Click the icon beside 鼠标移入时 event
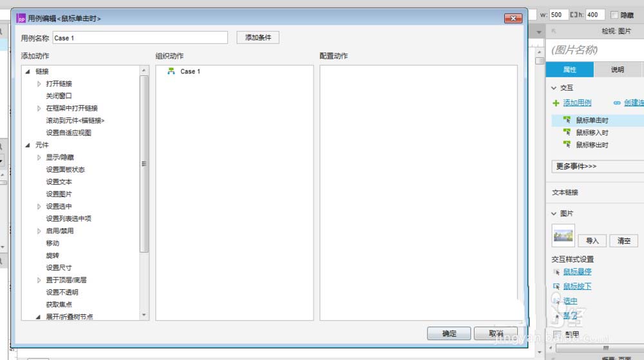Viewport: 644px width, 360px height. click(x=567, y=132)
